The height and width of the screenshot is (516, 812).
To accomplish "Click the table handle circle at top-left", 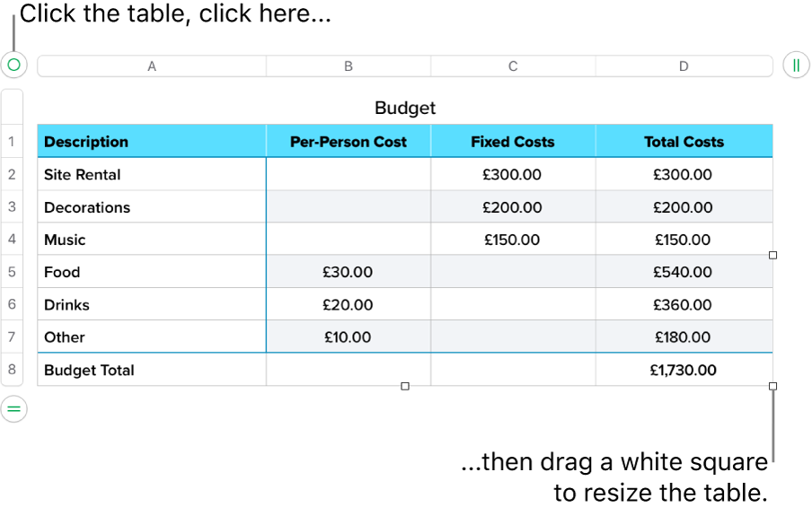I will click(13, 65).
